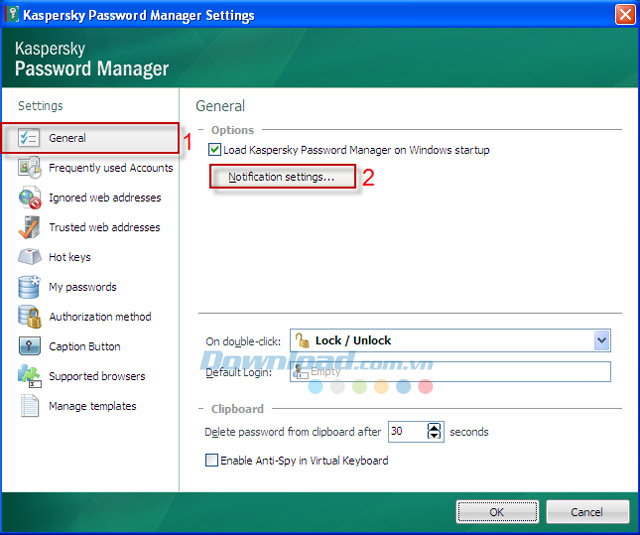Choose the Authorization method label
Screen dimensions: 640x535
click(x=100, y=317)
